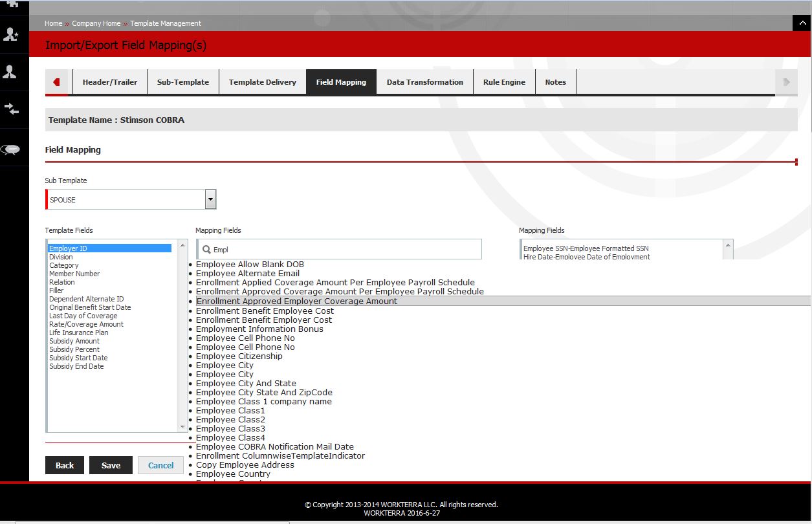Viewport: 812px width, 524px height.
Task: Pick Subsidy End Date in Template Fields
Action: pos(76,366)
